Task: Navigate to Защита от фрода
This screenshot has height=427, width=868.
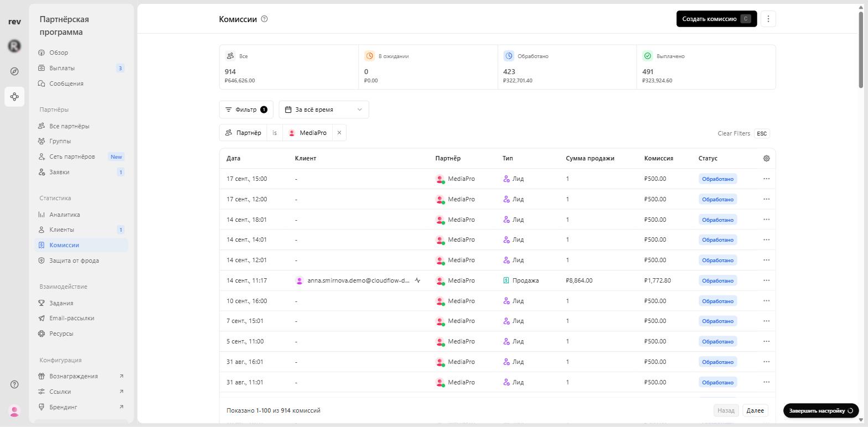Action: (x=81, y=261)
